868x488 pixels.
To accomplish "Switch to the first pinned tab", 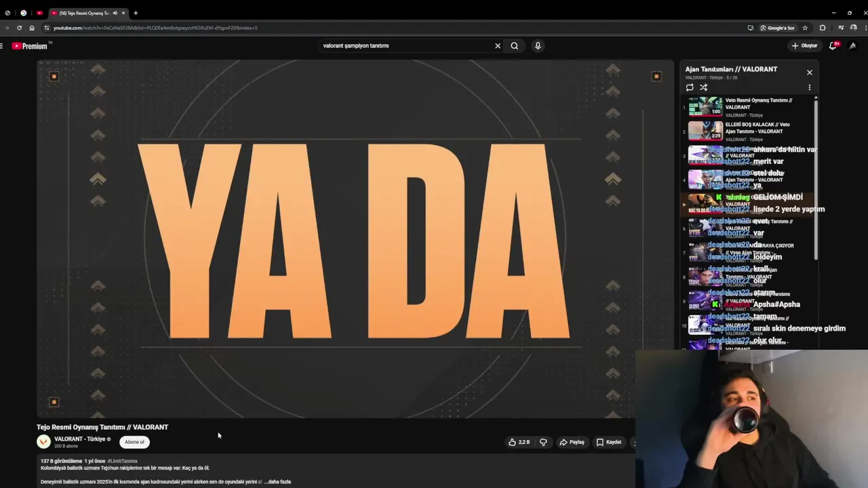I will click(x=7, y=13).
